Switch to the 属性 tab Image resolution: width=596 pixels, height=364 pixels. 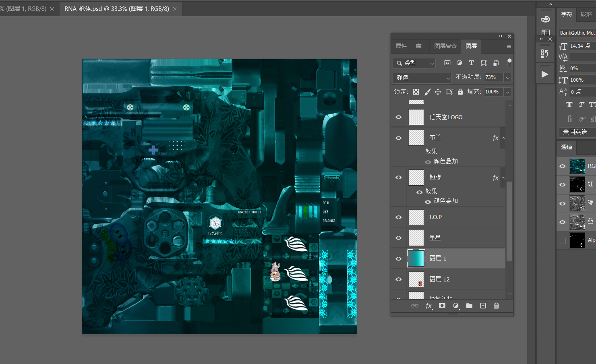(401, 46)
